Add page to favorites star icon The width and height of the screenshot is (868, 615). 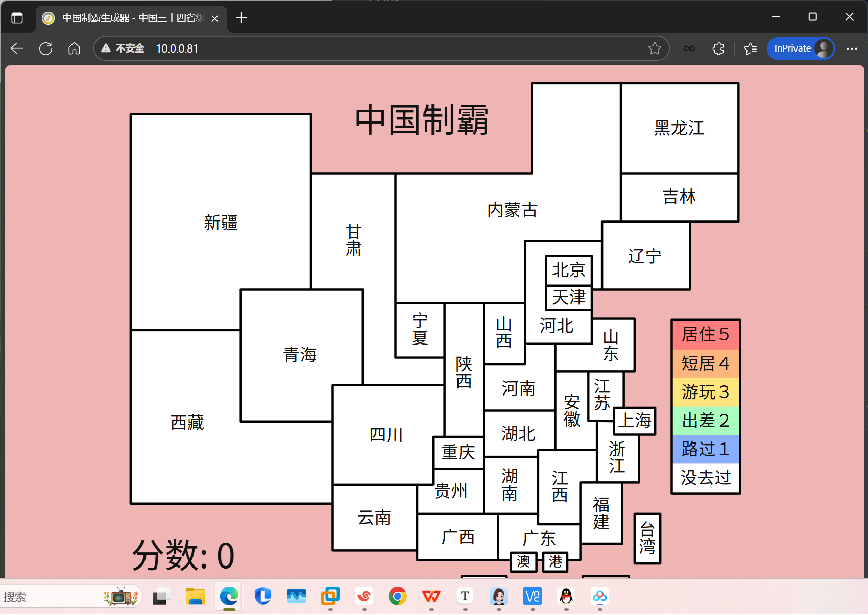pyautogui.click(x=655, y=48)
